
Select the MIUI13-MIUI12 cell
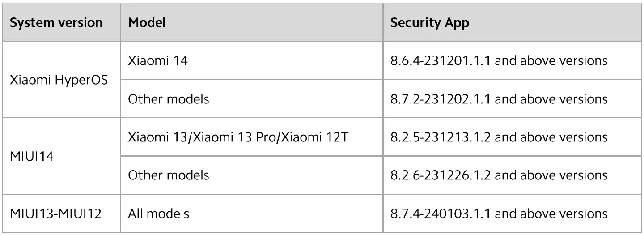click(61, 214)
